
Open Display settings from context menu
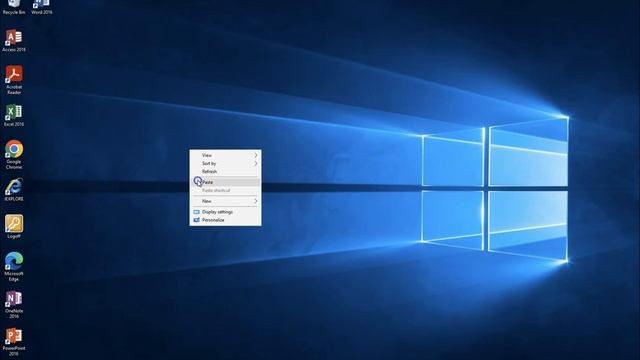click(225, 212)
